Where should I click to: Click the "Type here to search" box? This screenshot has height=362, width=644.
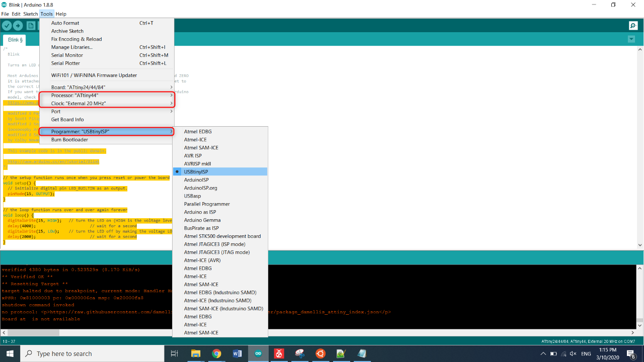(93, 353)
